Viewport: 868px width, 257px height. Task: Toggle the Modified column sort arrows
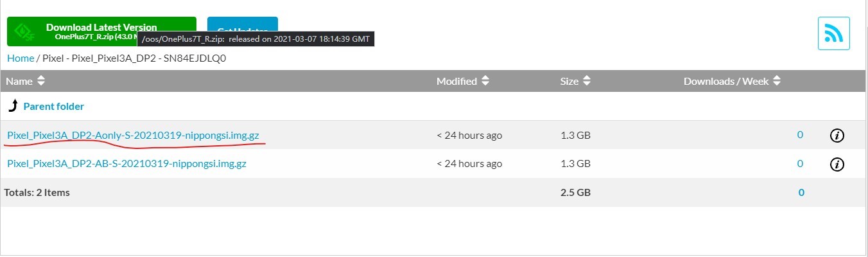485,82
